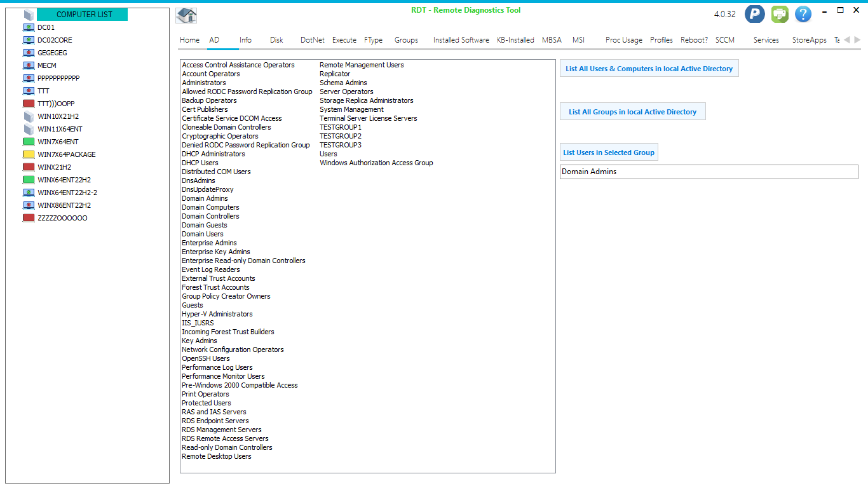Open the KB-Installed tab
Viewport: 868px width, 488px height.
(515, 40)
